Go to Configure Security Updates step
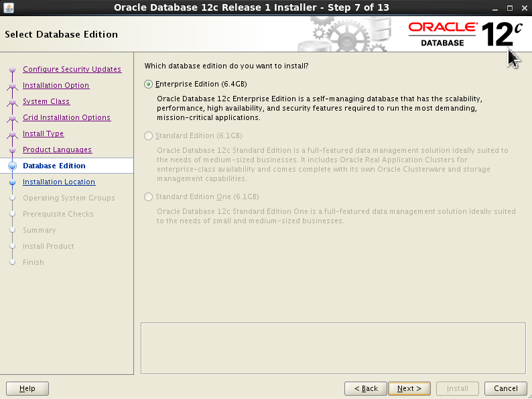Viewport: 532px width, 399px height. tap(72, 69)
